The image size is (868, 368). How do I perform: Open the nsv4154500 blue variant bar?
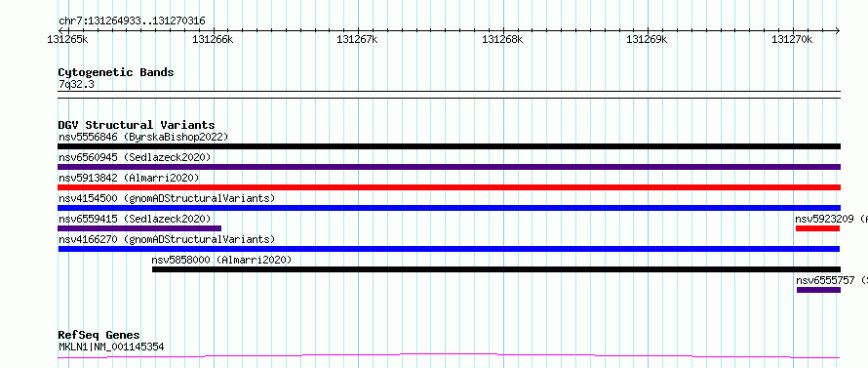click(449, 208)
